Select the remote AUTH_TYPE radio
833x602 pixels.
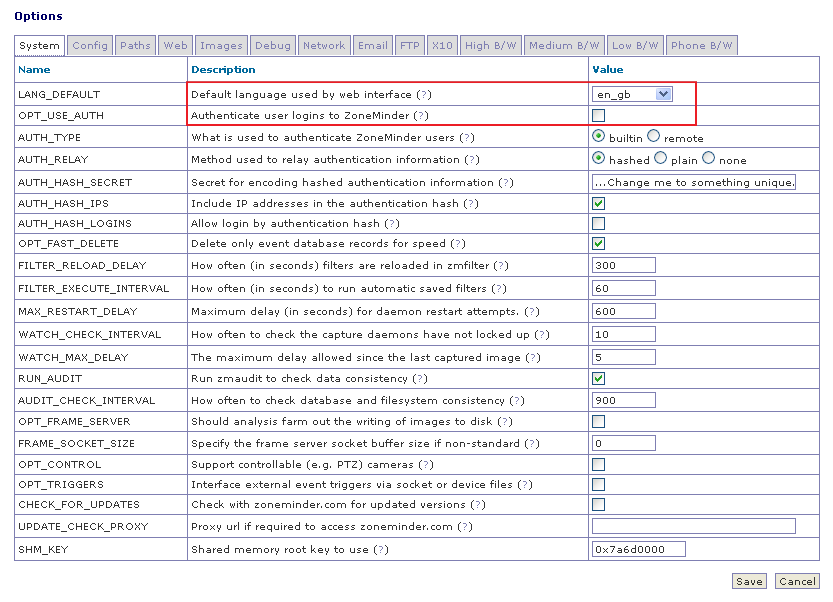653,137
